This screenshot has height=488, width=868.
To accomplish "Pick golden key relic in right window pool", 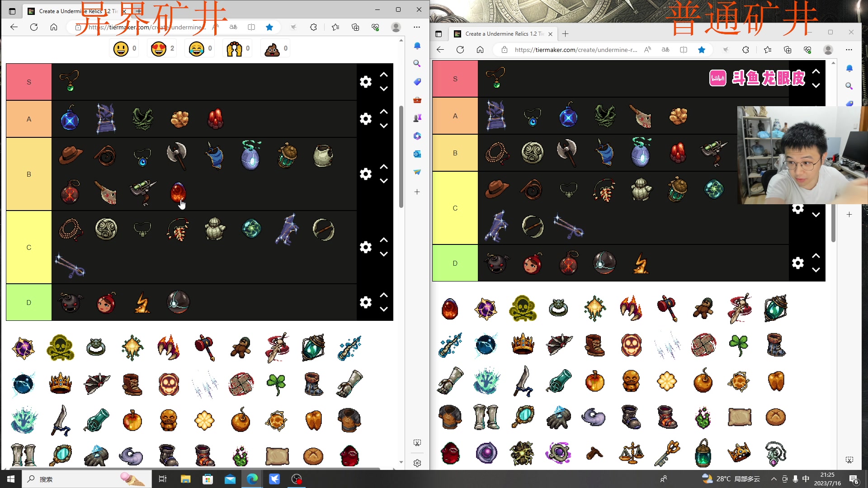I will coord(667,453).
